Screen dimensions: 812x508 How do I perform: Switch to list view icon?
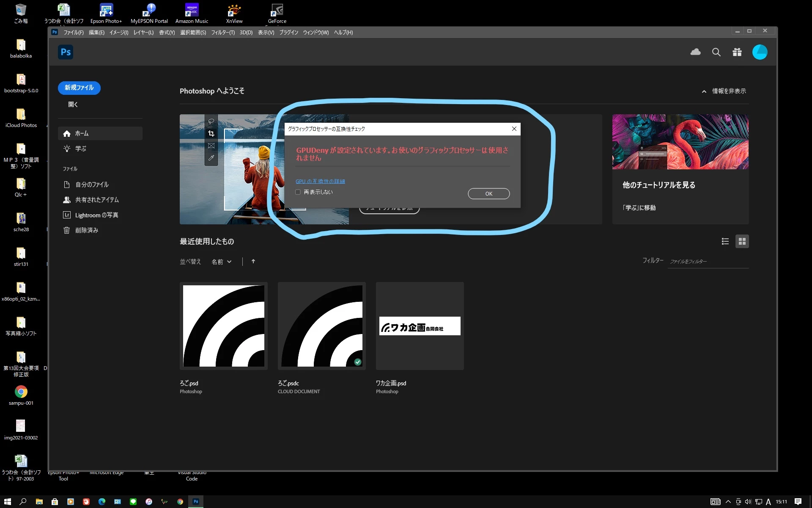pyautogui.click(x=725, y=241)
